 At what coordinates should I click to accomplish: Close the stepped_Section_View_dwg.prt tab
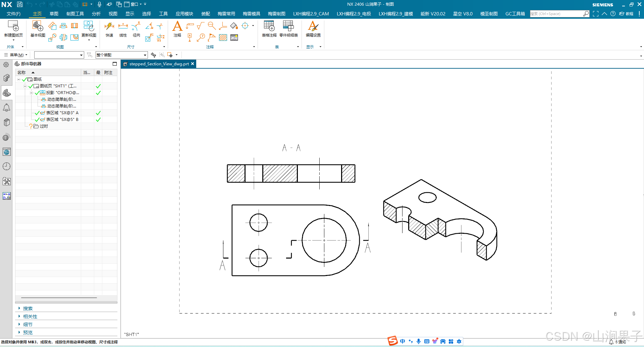click(193, 64)
